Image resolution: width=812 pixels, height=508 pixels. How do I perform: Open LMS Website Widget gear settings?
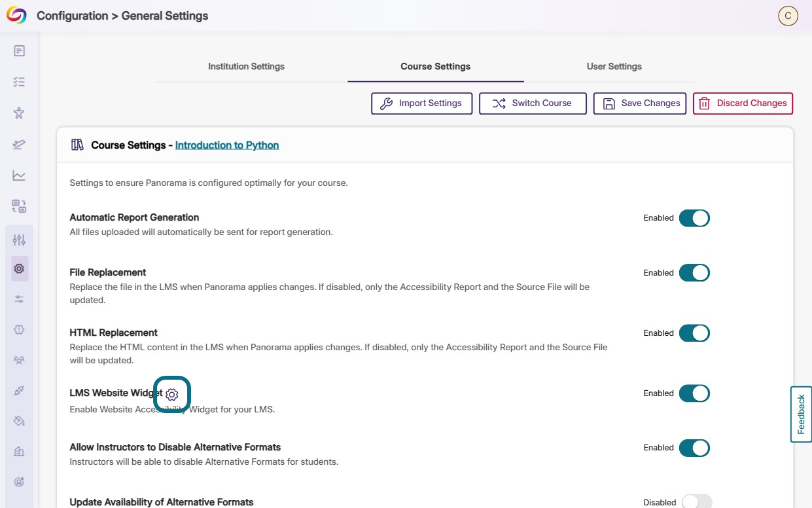172,395
